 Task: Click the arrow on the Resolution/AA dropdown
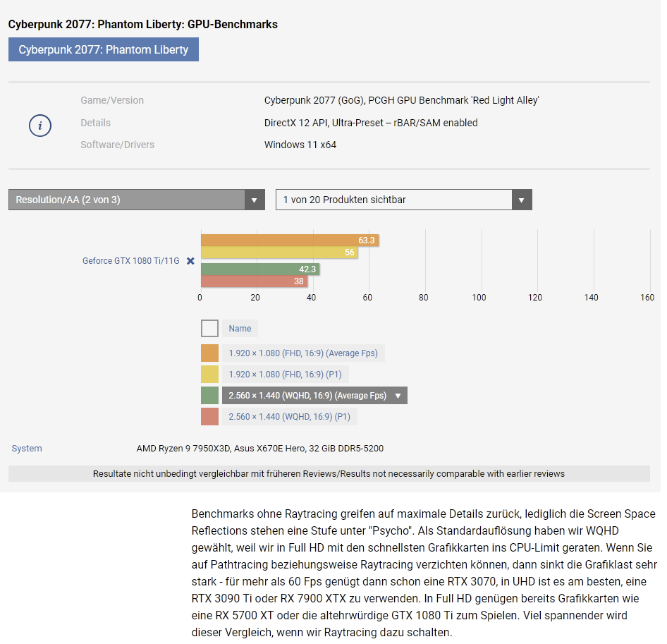(255, 200)
